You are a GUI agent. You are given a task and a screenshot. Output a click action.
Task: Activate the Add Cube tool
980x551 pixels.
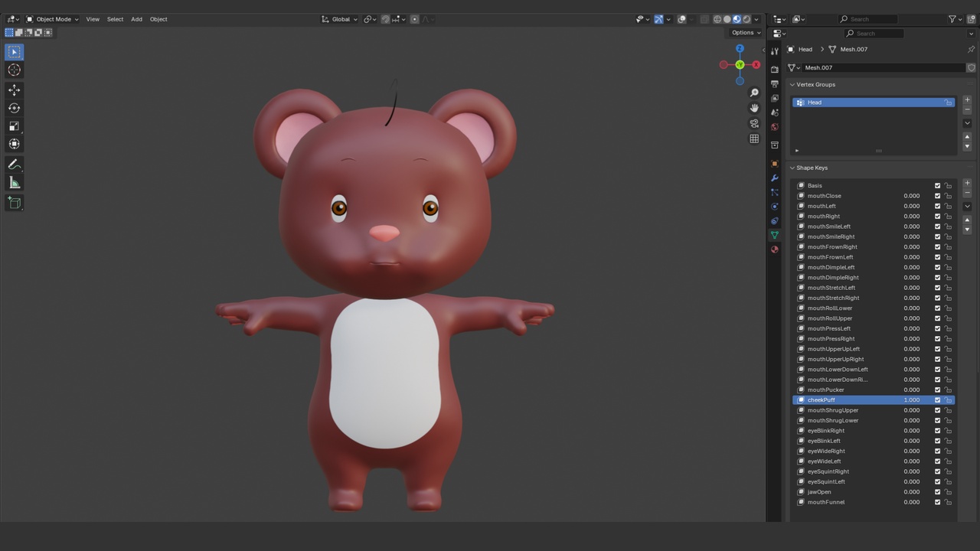click(x=15, y=203)
